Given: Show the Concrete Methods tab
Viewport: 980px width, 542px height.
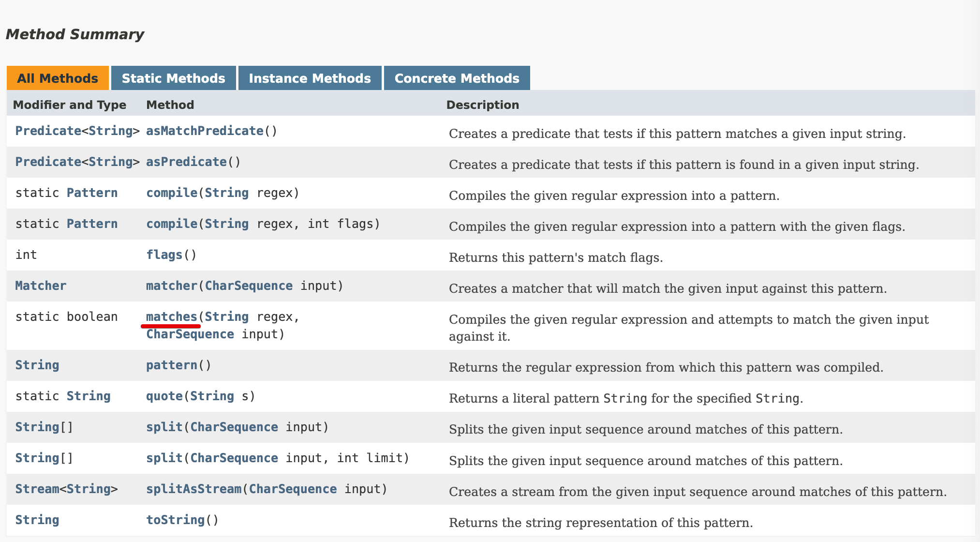Looking at the screenshot, I should coord(457,78).
